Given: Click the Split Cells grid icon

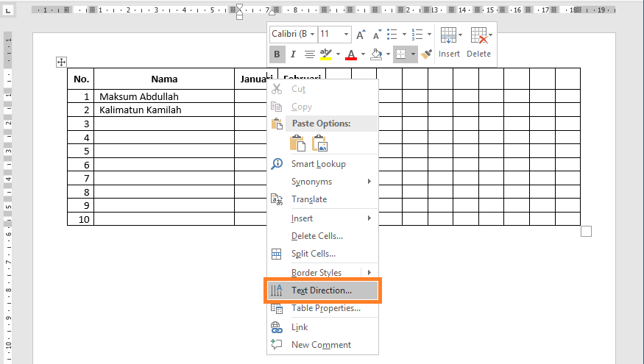Looking at the screenshot, I should [277, 254].
